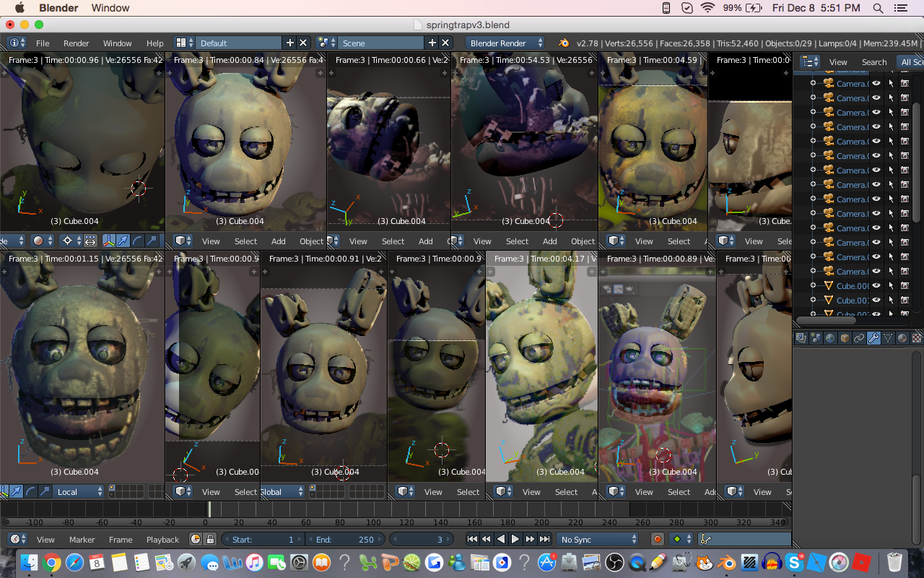Open the Local orientation dropdown

[x=78, y=491]
